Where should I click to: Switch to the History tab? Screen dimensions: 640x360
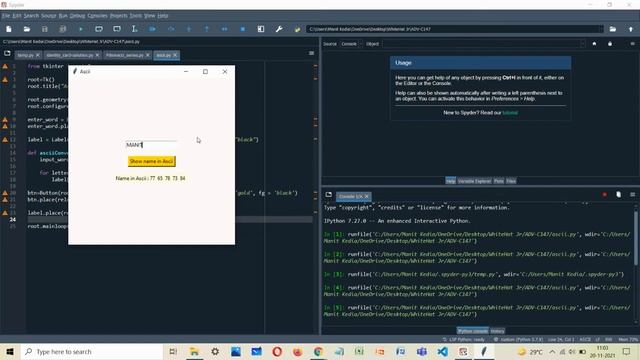click(x=497, y=331)
